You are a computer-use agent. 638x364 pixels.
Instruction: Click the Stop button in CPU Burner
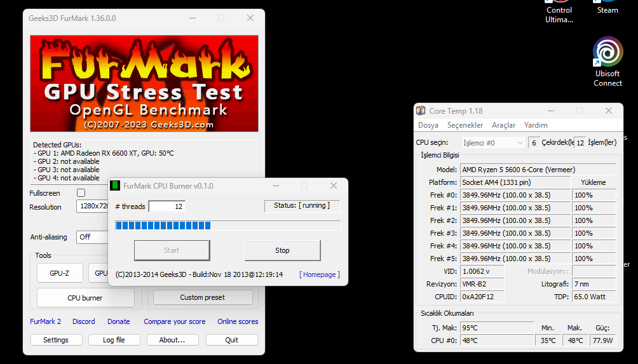282,250
